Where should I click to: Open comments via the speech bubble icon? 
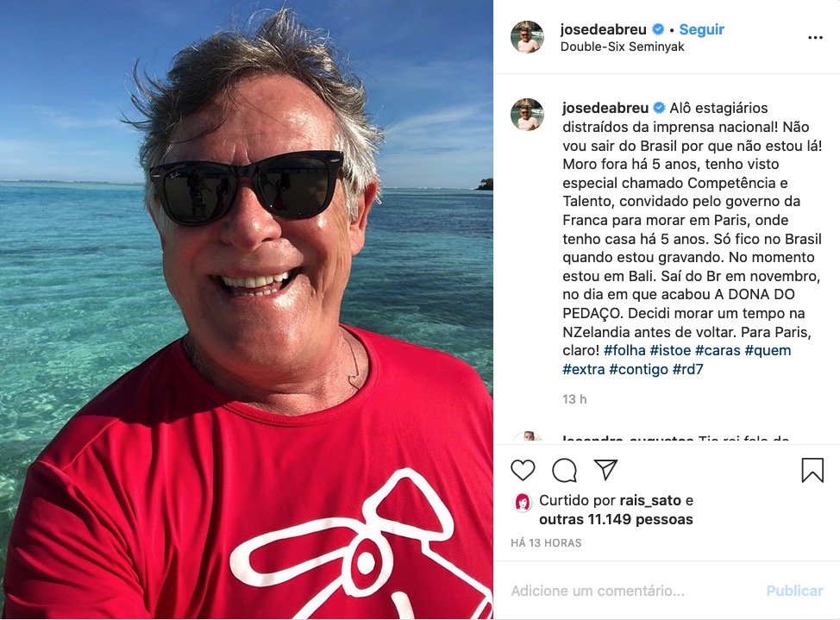(x=564, y=471)
